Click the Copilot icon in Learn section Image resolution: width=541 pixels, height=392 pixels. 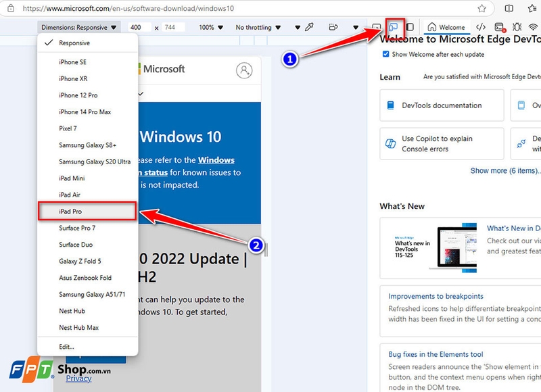point(391,143)
